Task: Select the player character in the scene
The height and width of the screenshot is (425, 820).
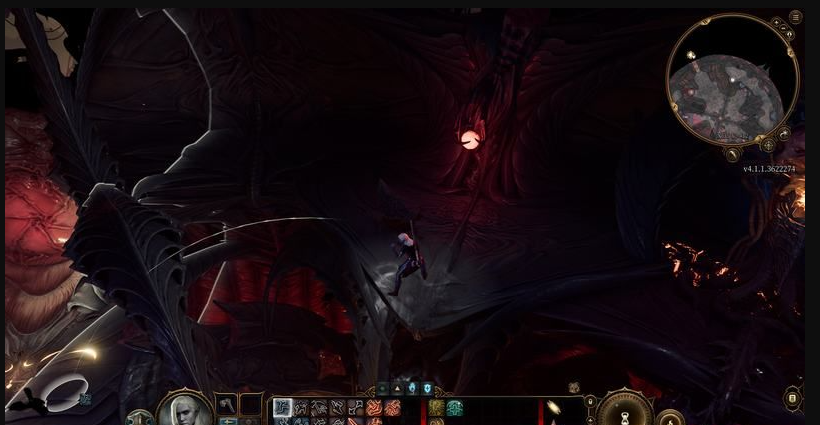Action: pyautogui.click(x=408, y=264)
